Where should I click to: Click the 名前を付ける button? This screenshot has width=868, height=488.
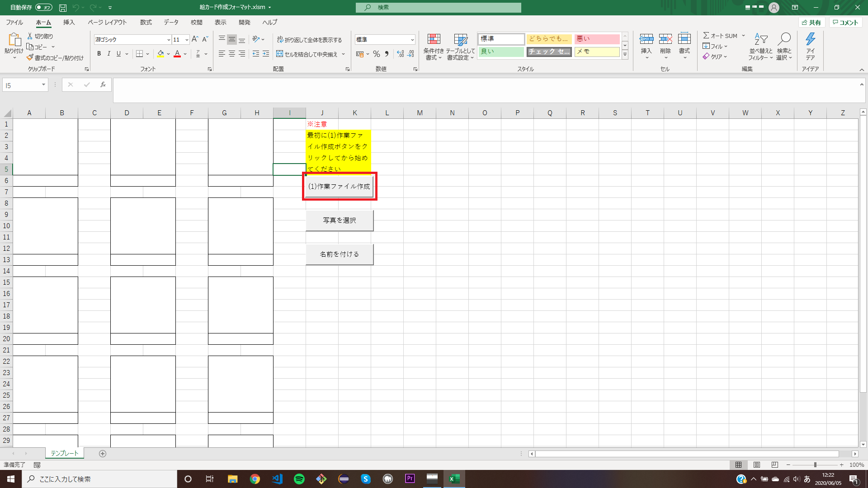[x=340, y=254]
